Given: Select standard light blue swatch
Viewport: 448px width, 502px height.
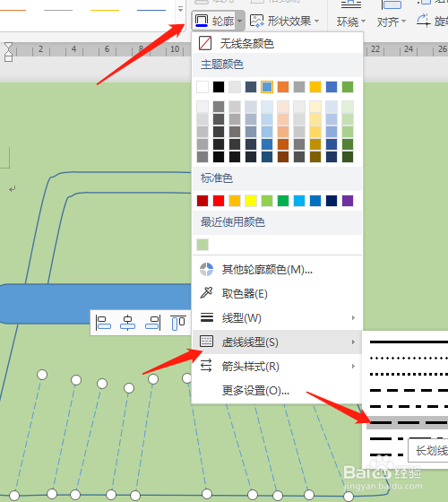Looking at the screenshot, I should pos(299,201).
